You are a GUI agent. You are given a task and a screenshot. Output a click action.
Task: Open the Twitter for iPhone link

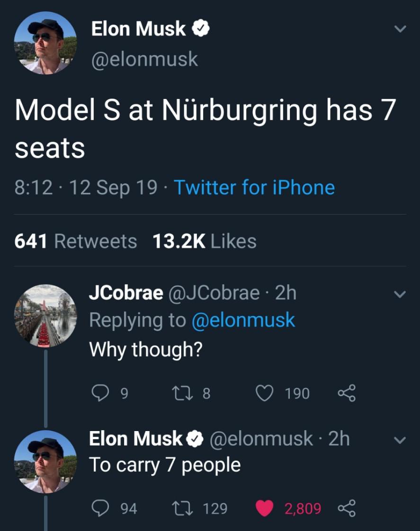(254, 187)
